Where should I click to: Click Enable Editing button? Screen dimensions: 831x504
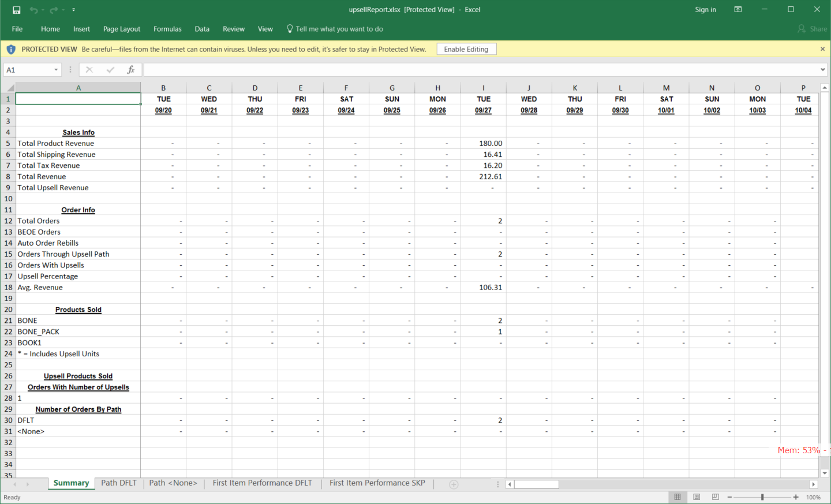pos(466,50)
